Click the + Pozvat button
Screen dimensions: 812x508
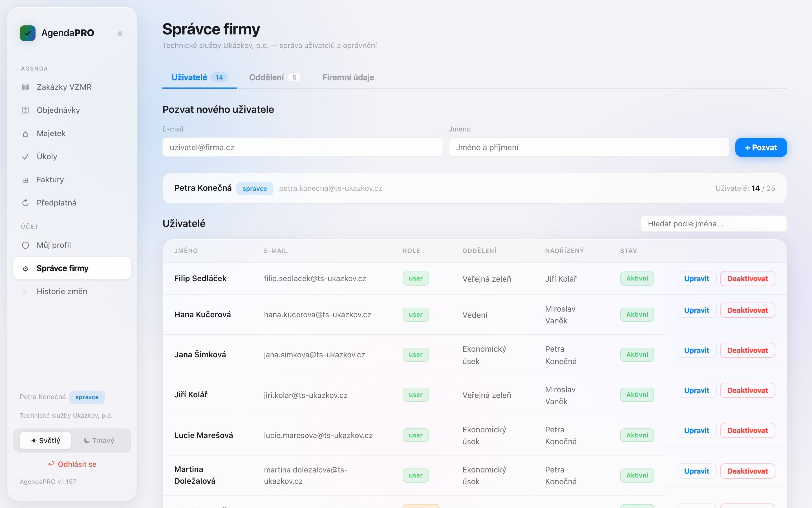[761, 147]
